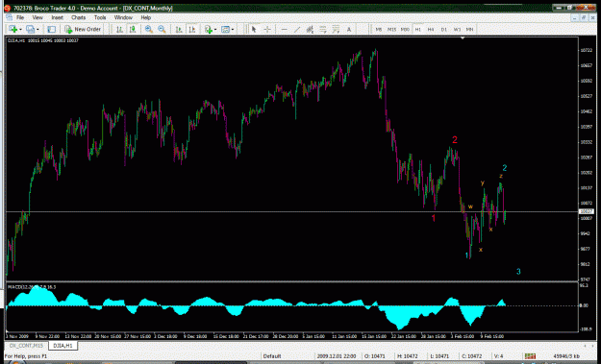The image size is (601, 364).
Task: Click the 2009.12.01 22:00 date field
Action: click(x=337, y=356)
